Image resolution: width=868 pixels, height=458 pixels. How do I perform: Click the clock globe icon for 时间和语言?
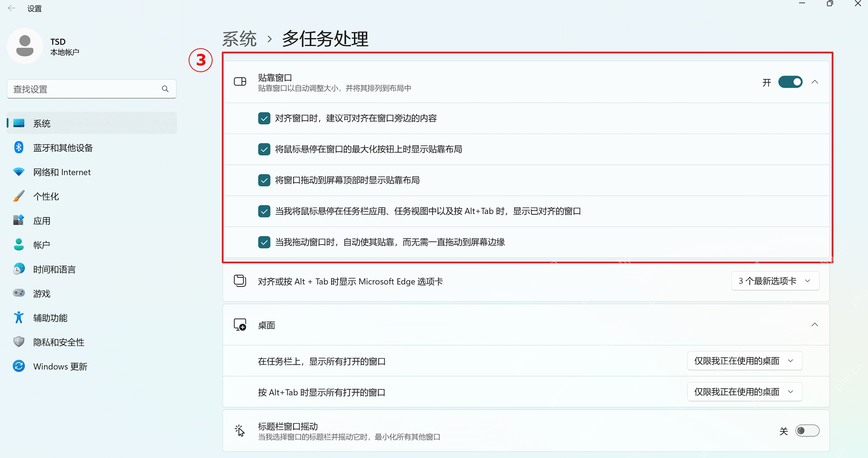coord(19,269)
